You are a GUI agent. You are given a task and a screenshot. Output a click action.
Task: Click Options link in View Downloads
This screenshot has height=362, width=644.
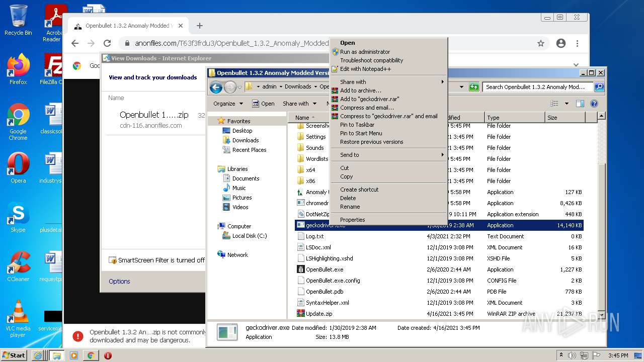coord(119,281)
